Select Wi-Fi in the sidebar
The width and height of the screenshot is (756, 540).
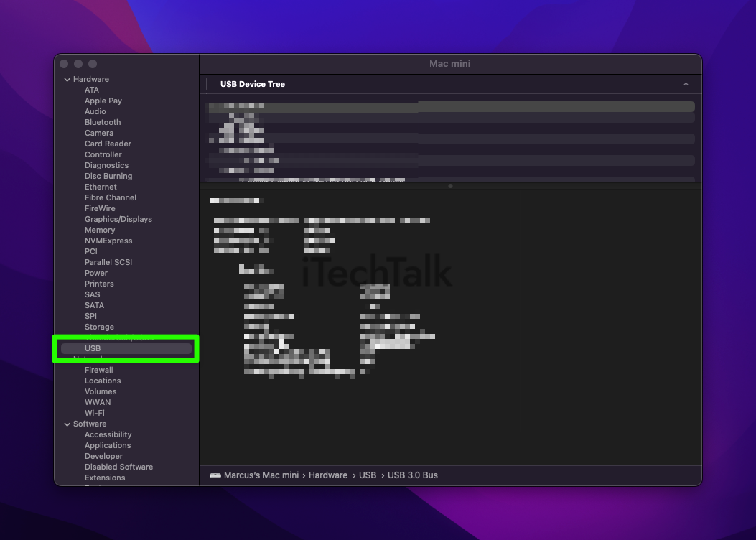coord(95,413)
